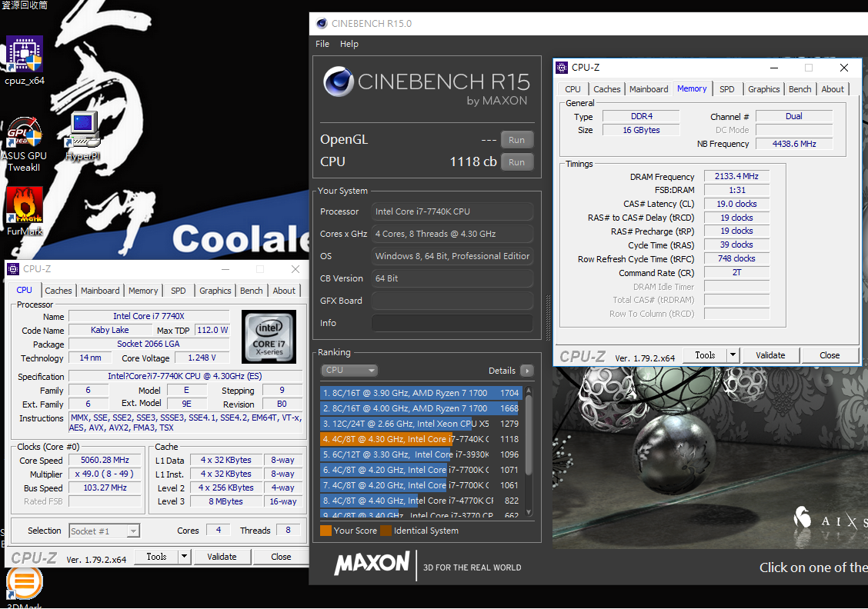Select CPU tab in Memory CPU-Z window
The width and height of the screenshot is (868, 609).
573,89
